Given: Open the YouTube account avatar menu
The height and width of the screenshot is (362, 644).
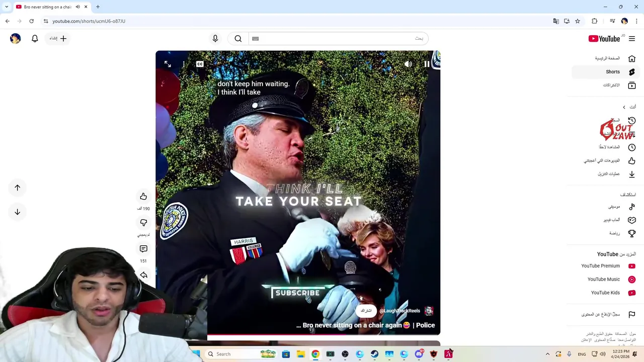Looking at the screenshot, I should (x=15, y=38).
